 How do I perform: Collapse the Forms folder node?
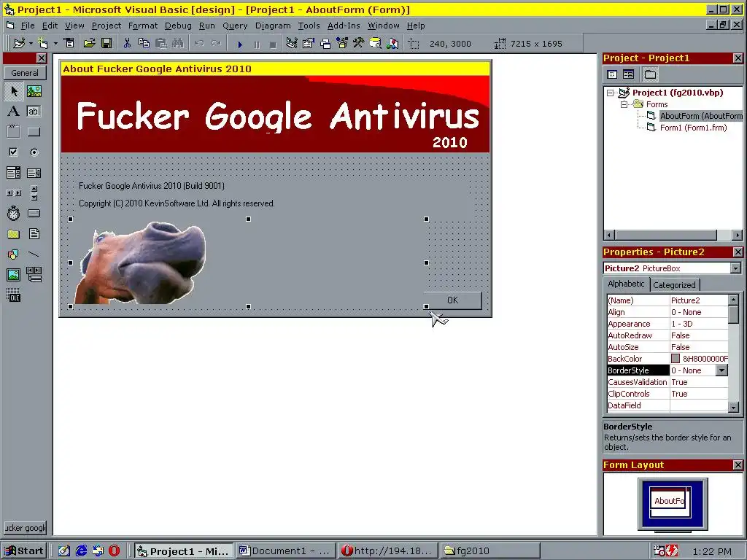click(624, 104)
